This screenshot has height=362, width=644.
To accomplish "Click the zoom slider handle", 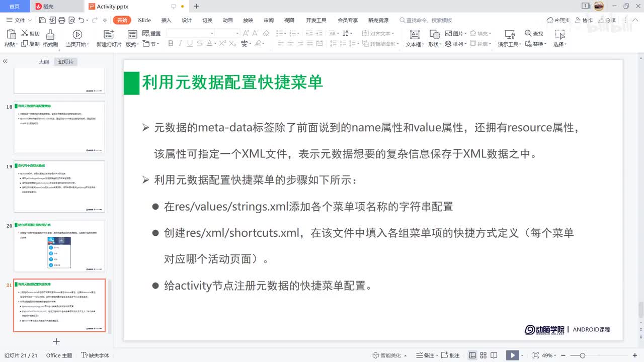I will coord(582,355).
